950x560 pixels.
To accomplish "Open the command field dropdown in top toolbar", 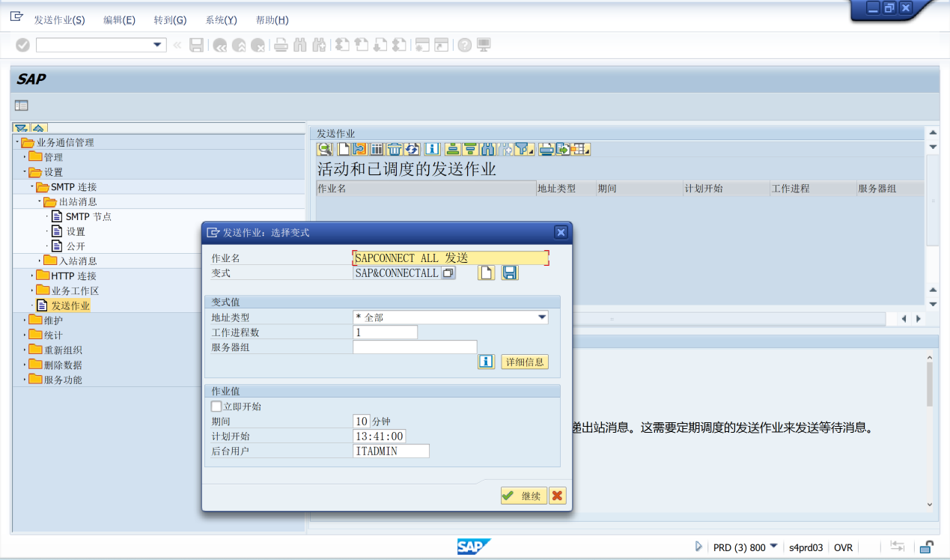I will (157, 45).
